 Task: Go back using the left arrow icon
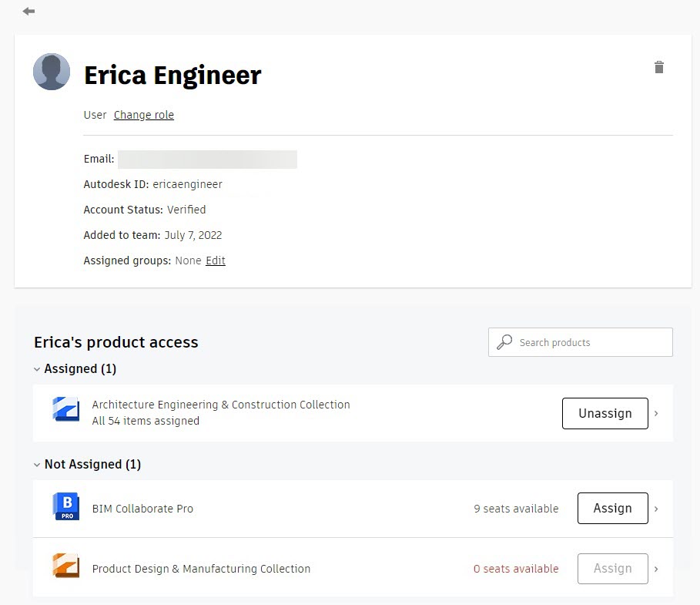coord(28,11)
